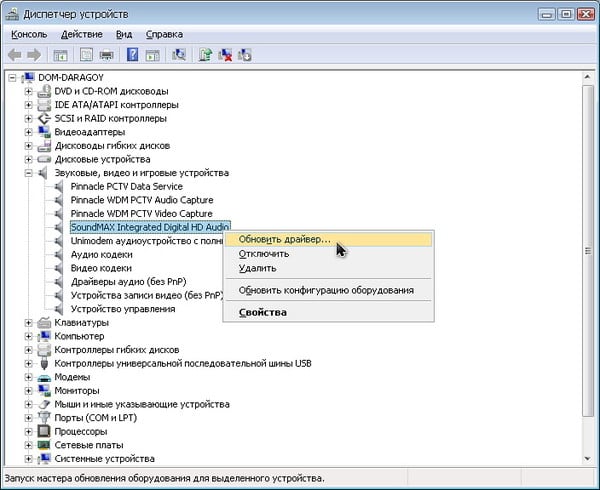Open help via the blue question mark icon

pyautogui.click(x=132, y=55)
